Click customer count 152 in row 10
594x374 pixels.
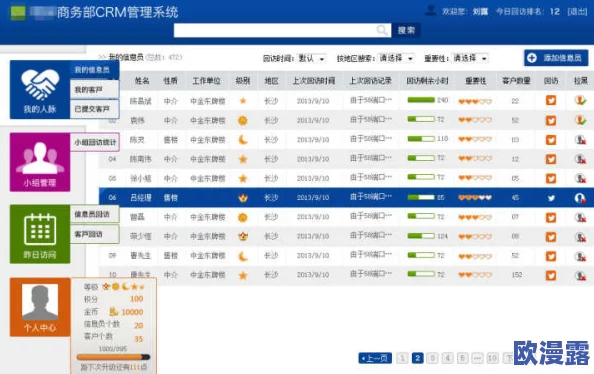point(517,275)
